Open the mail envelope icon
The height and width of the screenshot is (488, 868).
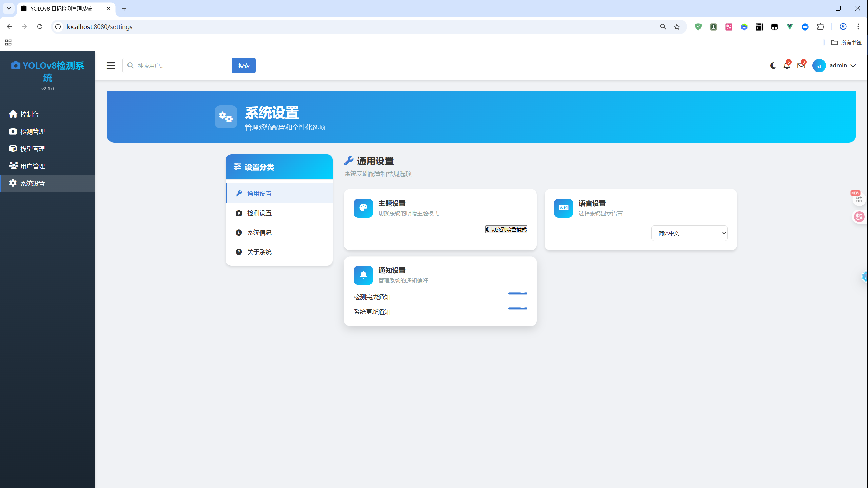point(801,66)
